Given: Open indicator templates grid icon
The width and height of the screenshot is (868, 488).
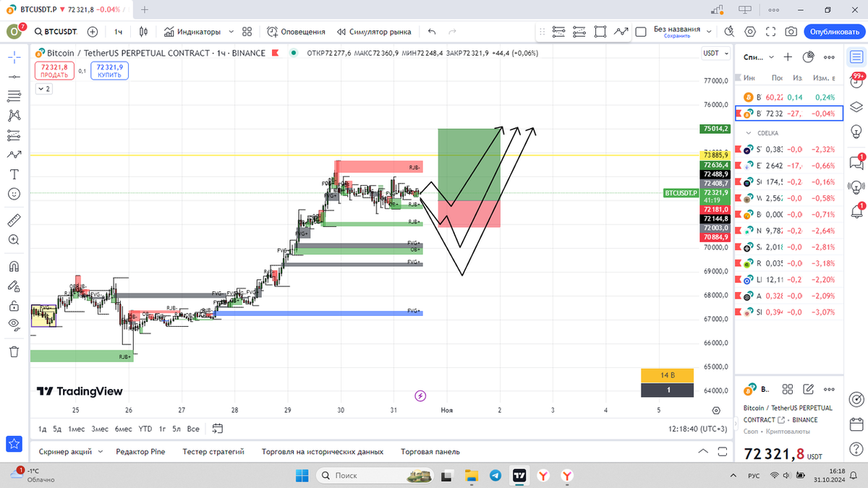Looking at the screenshot, I should (x=247, y=32).
